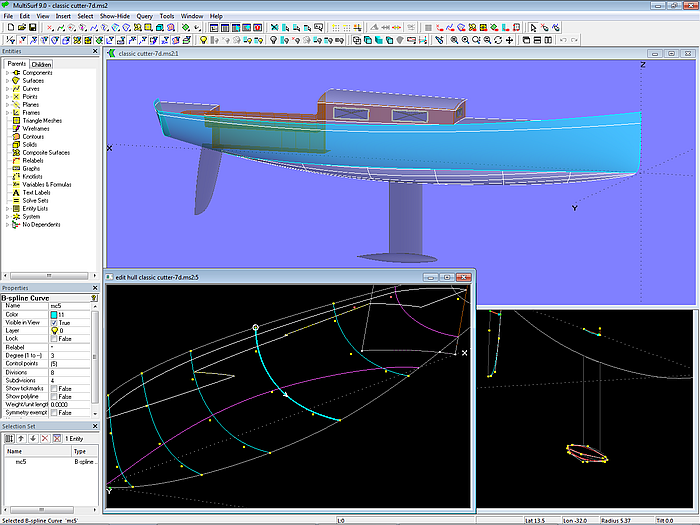The height and width of the screenshot is (525, 700).
Task: Expand the Entity Lists tree node
Action: 7,208
